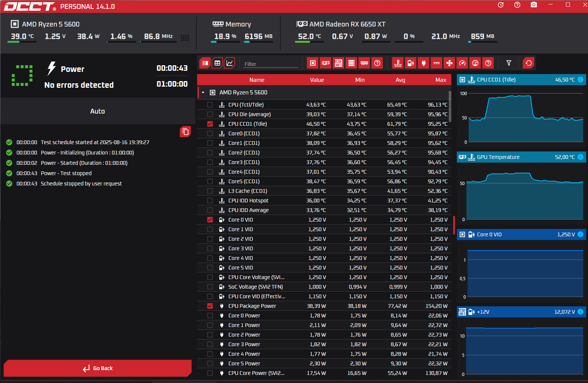Filter sensors by speedometer frequency icon
588x383 pixels.
pos(462,63)
